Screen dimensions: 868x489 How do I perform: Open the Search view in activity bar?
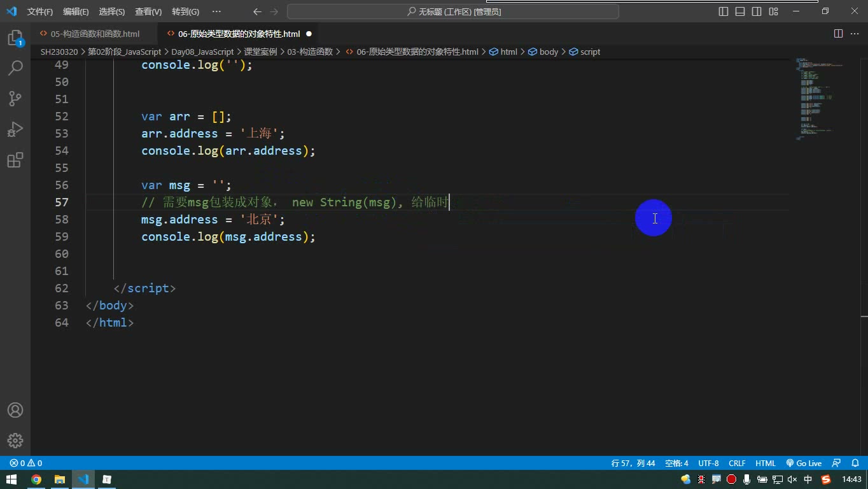click(x=15, y=67)
